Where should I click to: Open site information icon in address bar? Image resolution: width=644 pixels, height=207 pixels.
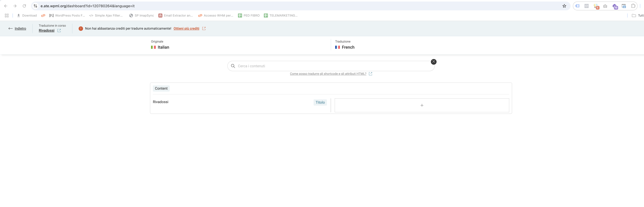pyautogui.click(x=36, y=6)
